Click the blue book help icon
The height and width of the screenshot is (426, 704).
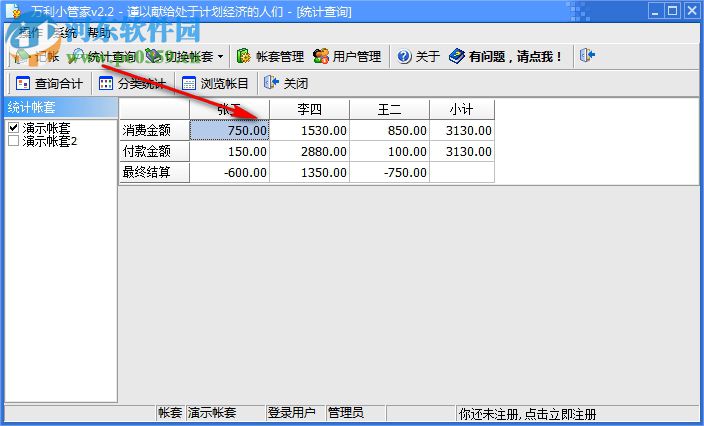(x=457, y=56)
